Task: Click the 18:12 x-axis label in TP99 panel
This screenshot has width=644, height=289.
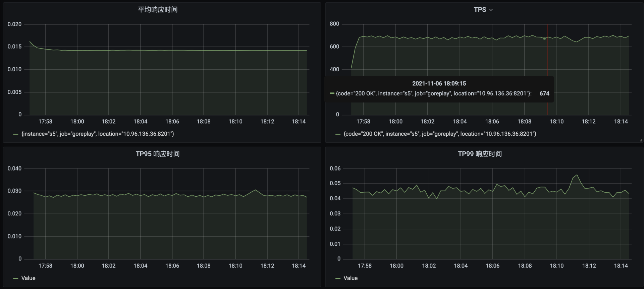Action: click(x=589, y=266)
